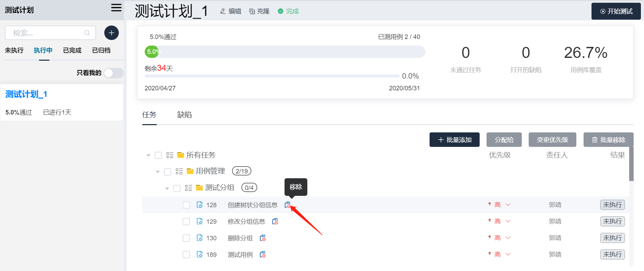Check the 所有任务 checkbox
644x271 pixels.
pos(158,155)
